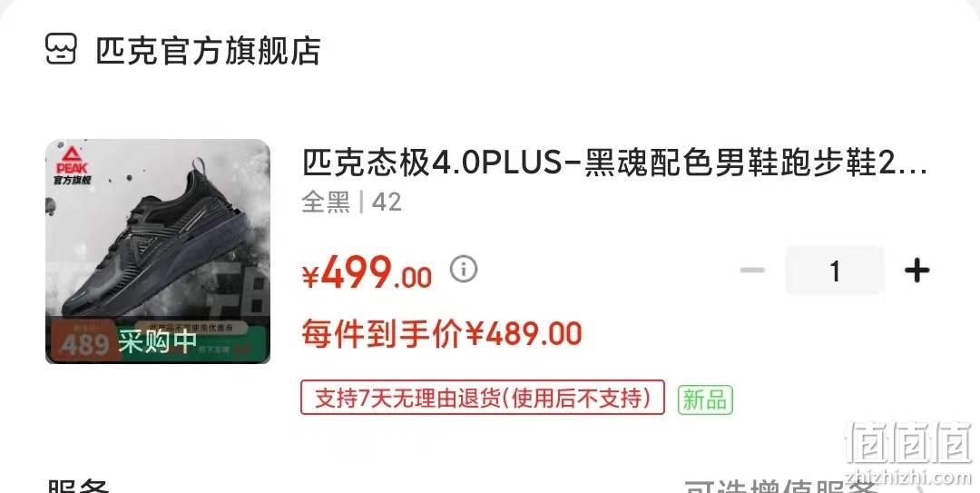Viewport: 980px width, 493px height.
Task: Increase quantity with the plus button
Action: pyautogui.click(x=916, y=271)
